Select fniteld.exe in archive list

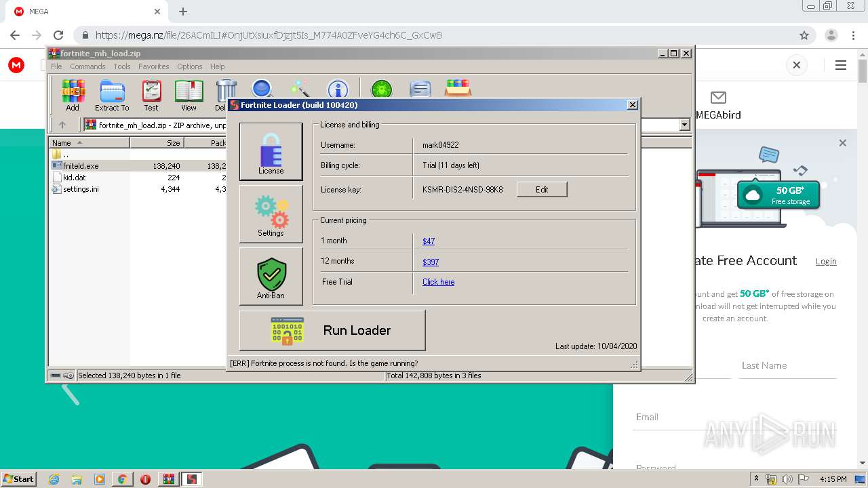point(81,165)
